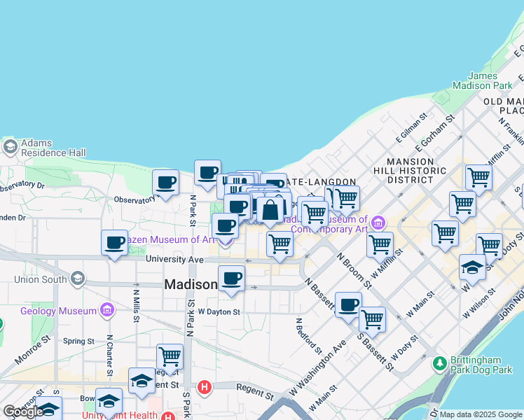This screenshot has height=420, width=524.
Task: Select the coffee marker right of the Madison label
Action: [231, 279]
